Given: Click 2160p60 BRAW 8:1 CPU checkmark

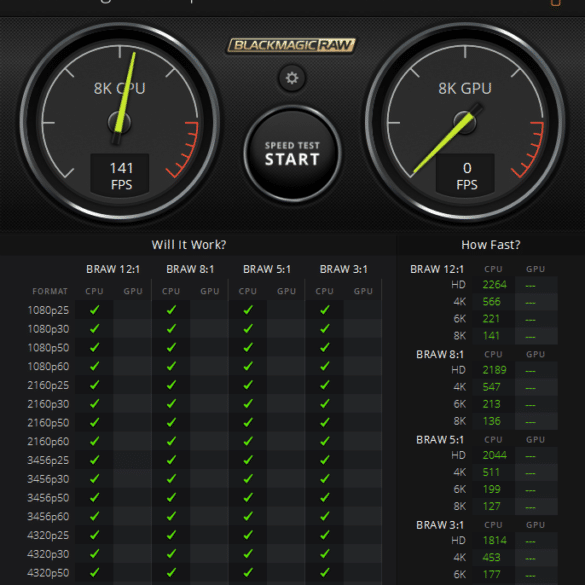Looking at the screenshot, I should (x=171, y=441).
